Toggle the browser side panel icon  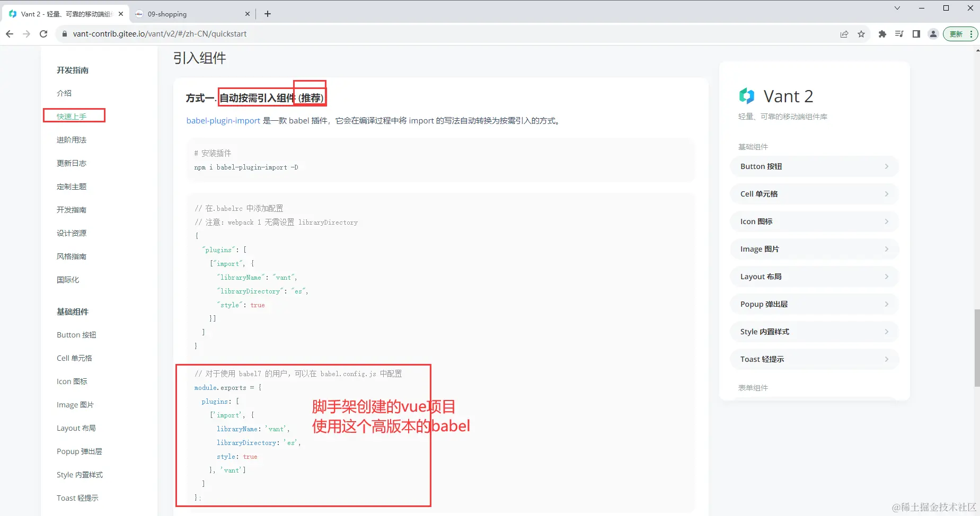[916, 34]
